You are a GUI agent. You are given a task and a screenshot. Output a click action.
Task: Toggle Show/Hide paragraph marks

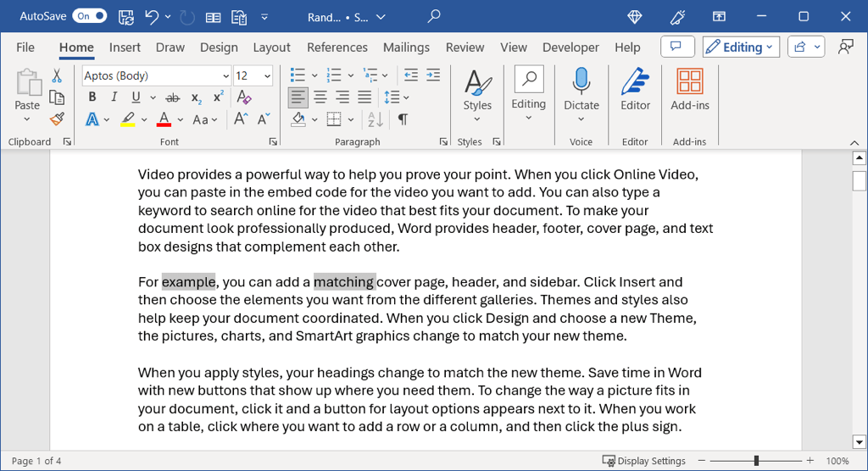(403, 119)
